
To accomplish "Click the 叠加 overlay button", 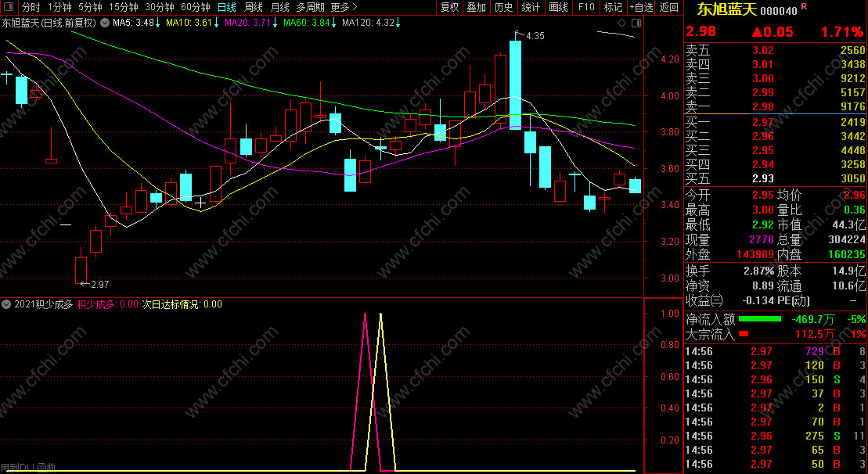I will (476, 7).
